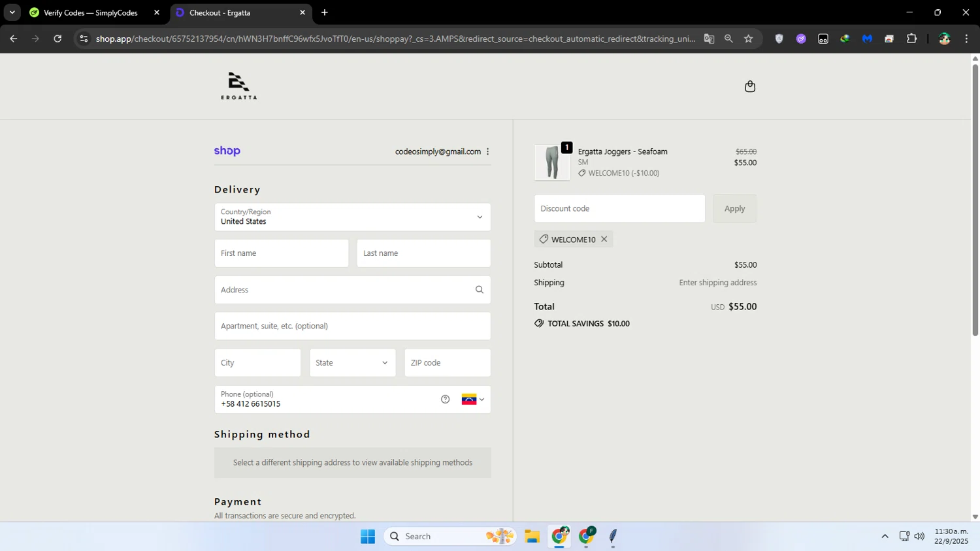Close the Verify Codes — SimplyCodes tab
Viewport: 980px width, 551px height.
[x=157, y=12]
